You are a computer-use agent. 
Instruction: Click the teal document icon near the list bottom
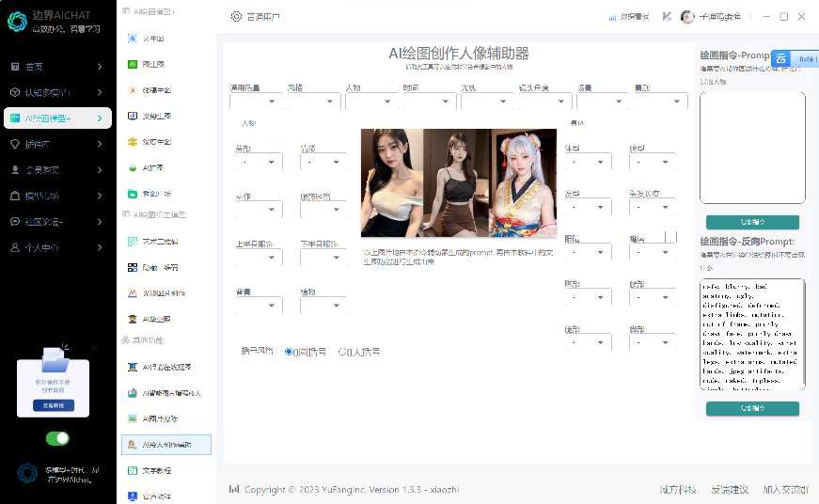coord(133,470)
